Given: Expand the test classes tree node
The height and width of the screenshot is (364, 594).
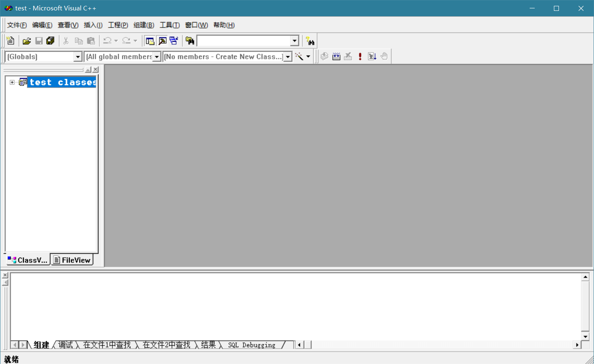Looking at the screenshot, I should click(12, 82).
